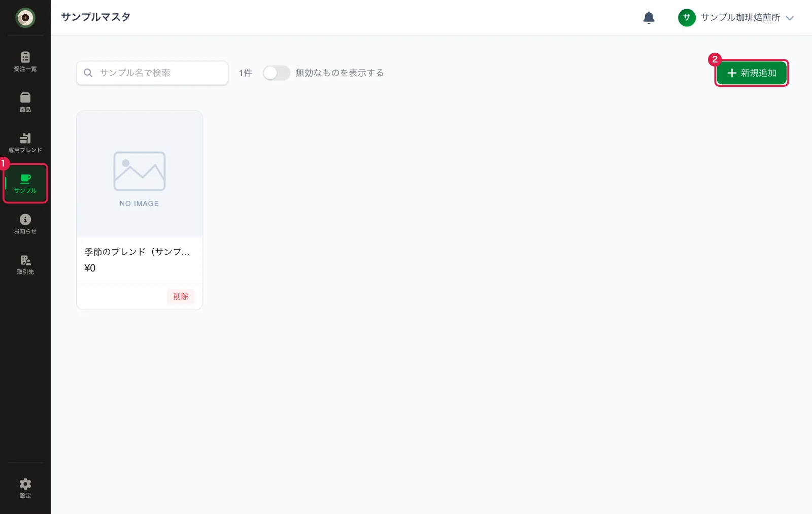The width and height of the screenshot is (812, 514).
Task: Open the サンプル珈琲焙煎所 account menu name
Action: point(740,18)
